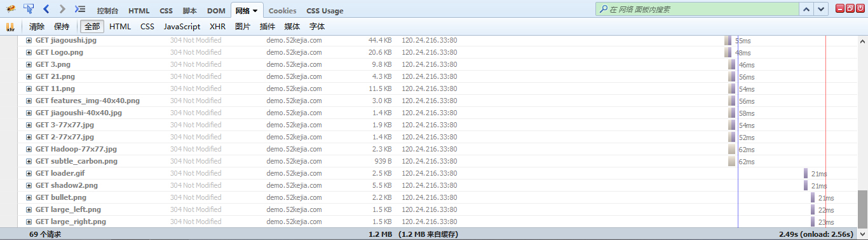Click the 55ms timeline bar for jiagoushi.jpg
Image resolution: width=868 pixels, height=240 pixels.
728,41
